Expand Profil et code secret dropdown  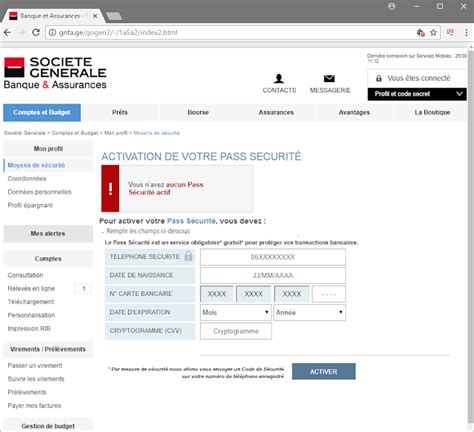(x=417, y=94)
